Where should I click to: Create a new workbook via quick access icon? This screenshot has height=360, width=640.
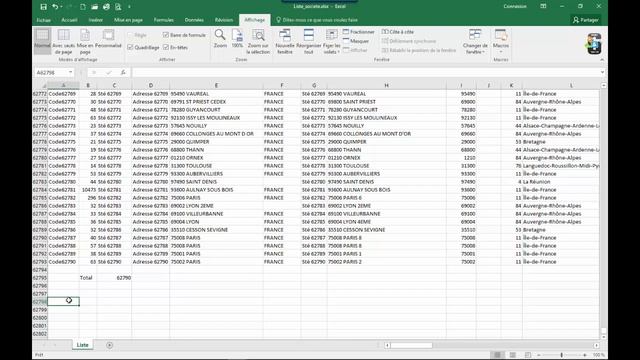pos(83,7)
